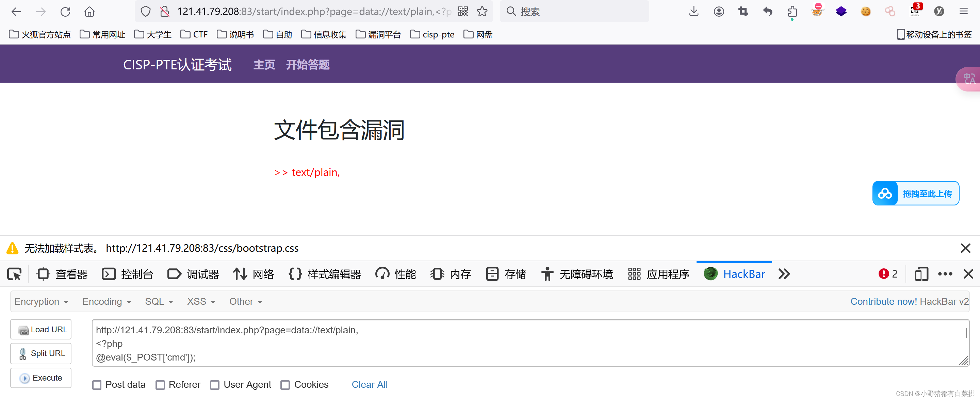Click the Contribute now! link
The width and height of the screenshot is (980, 400).
[883, 301]
